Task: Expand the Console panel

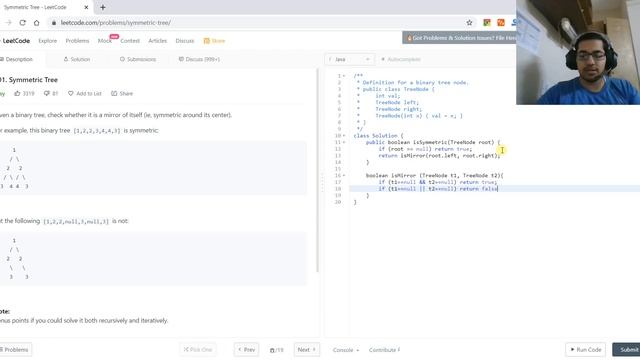Action: [x=346, y=350]
